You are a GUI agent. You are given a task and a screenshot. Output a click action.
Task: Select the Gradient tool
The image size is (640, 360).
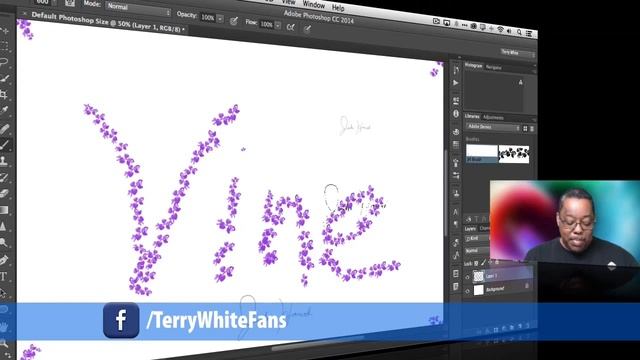(x=4, y=210)
